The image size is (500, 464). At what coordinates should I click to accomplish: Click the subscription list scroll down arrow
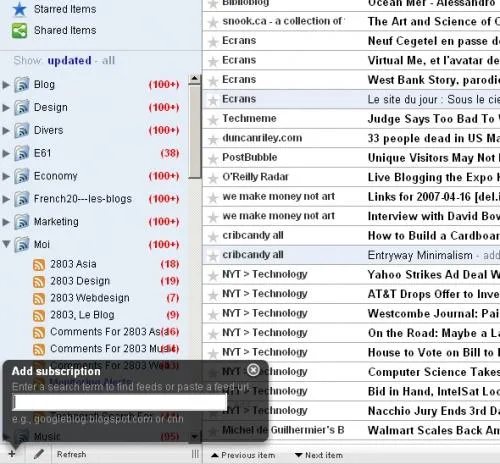(x=195, y=436)
